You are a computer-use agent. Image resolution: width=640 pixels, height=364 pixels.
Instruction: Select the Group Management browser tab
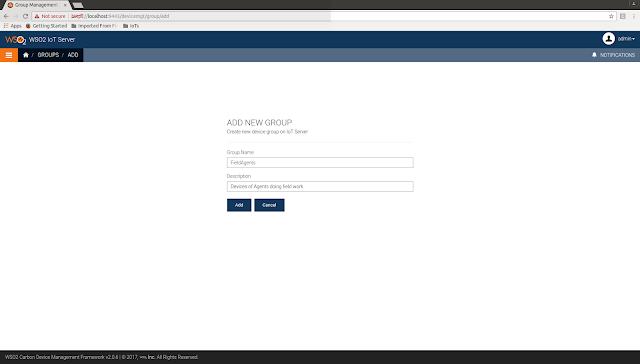tap(36, 5)
